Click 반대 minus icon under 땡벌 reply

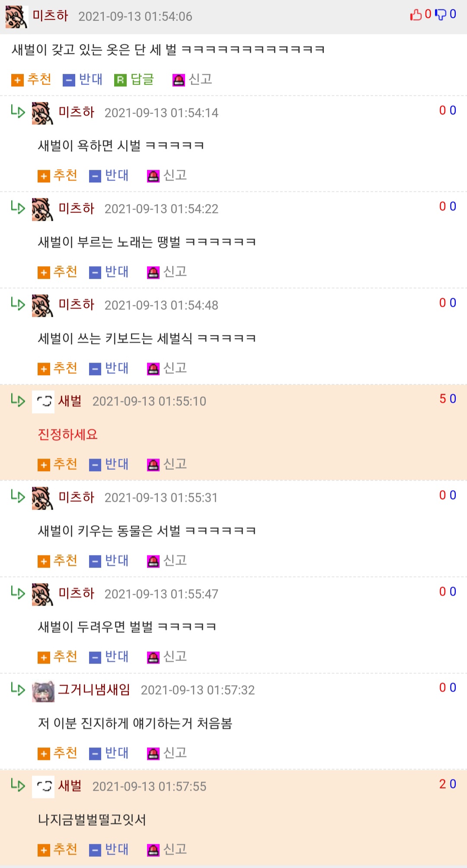95,273
